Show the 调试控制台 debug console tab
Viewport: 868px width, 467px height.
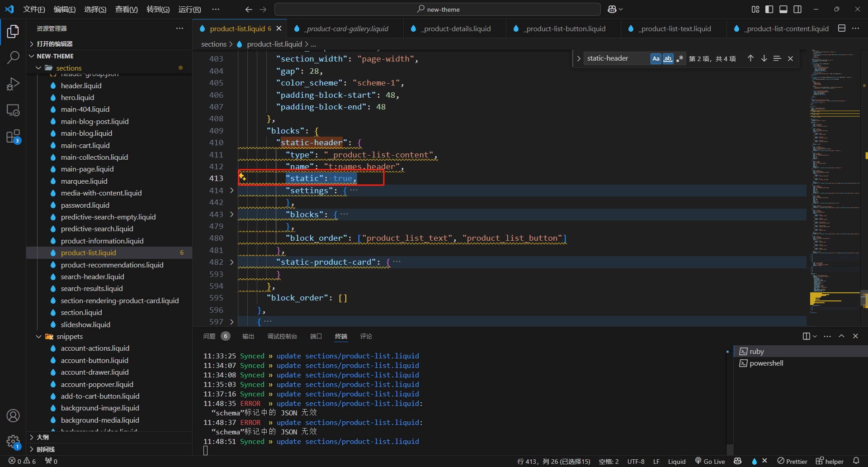pyautogui.click(x=282, y=336)
